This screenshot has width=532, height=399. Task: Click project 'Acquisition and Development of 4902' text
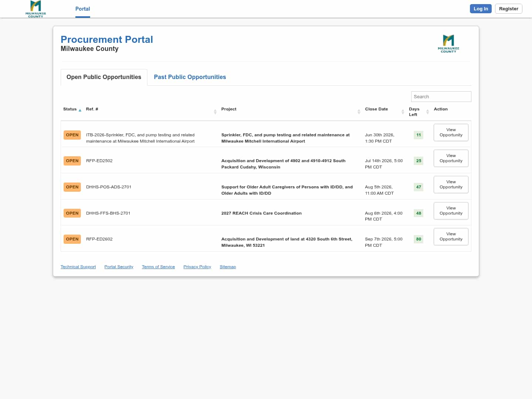click(x=283, y=164)
